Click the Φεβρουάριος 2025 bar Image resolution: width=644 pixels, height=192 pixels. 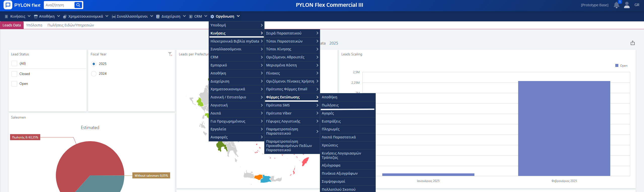pyautogui.click(x=564, y=128)
